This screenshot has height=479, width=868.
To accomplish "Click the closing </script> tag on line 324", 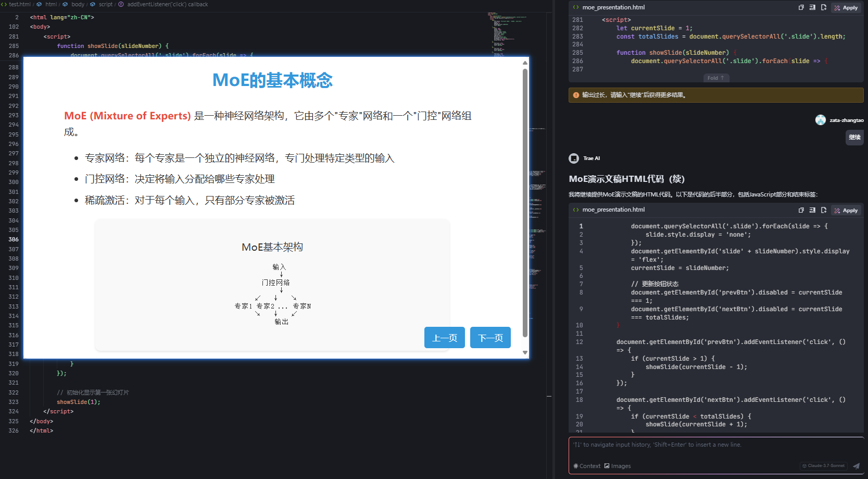I will (58, 411).
